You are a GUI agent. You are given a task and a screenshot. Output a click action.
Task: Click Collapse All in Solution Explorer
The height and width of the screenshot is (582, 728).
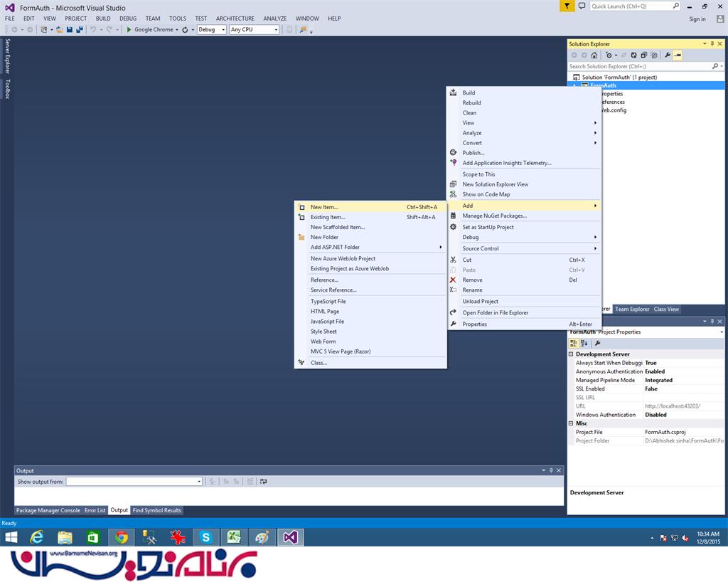(643, 55)
